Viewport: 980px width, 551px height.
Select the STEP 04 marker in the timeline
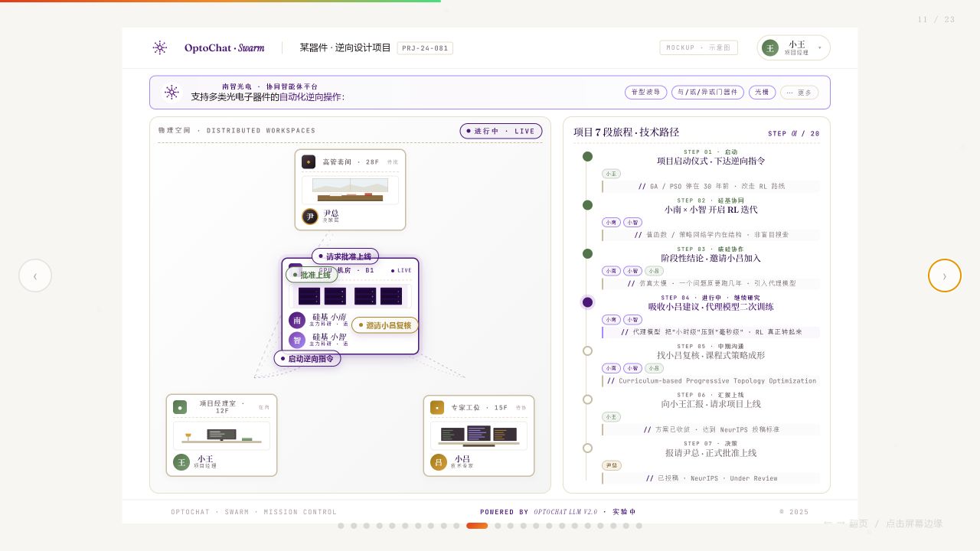[x=587, y=302]
